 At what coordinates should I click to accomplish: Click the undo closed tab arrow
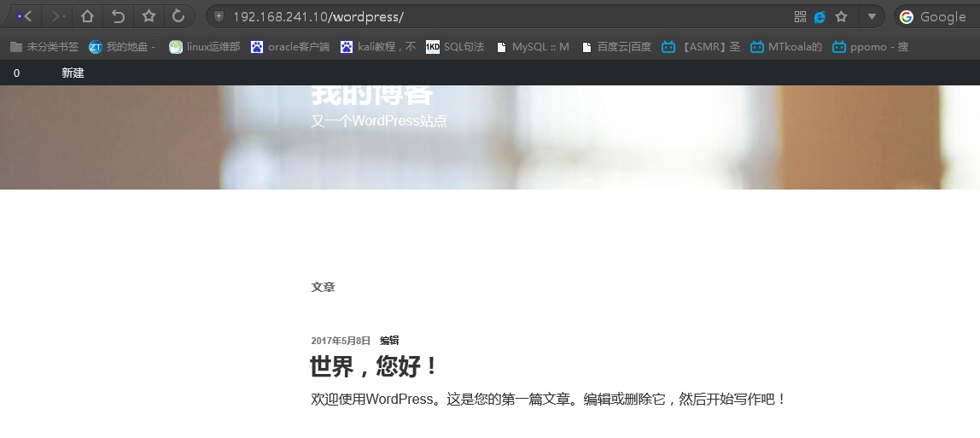click(x=118, y=16)
